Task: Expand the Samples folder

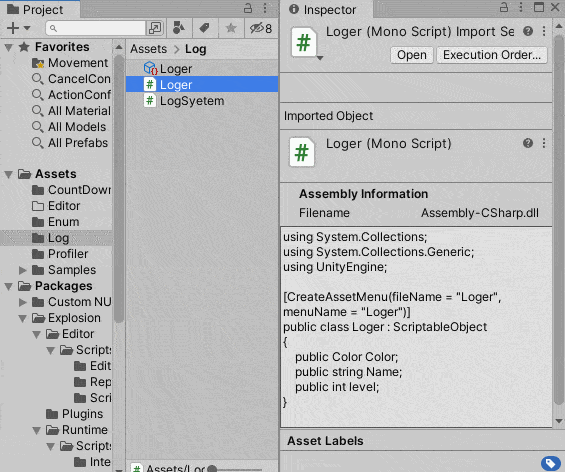Action: point(22,270)
